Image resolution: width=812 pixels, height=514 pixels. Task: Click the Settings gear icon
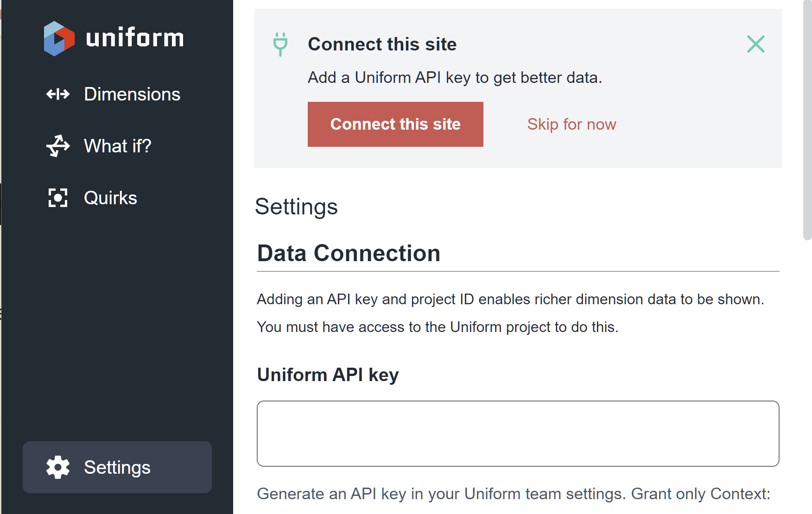tap(58, 467)
